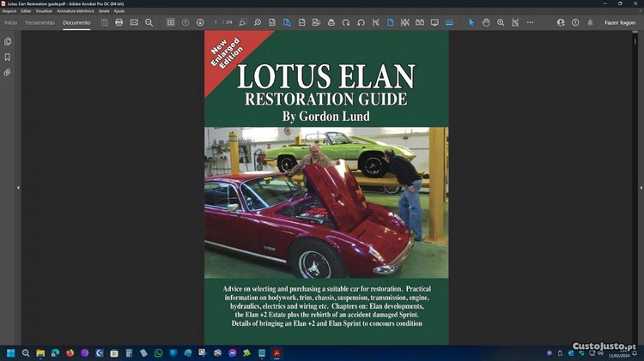
Task: Open the Attachments paperclip panel
Action: pyautogui.click(x=8, y=72)
